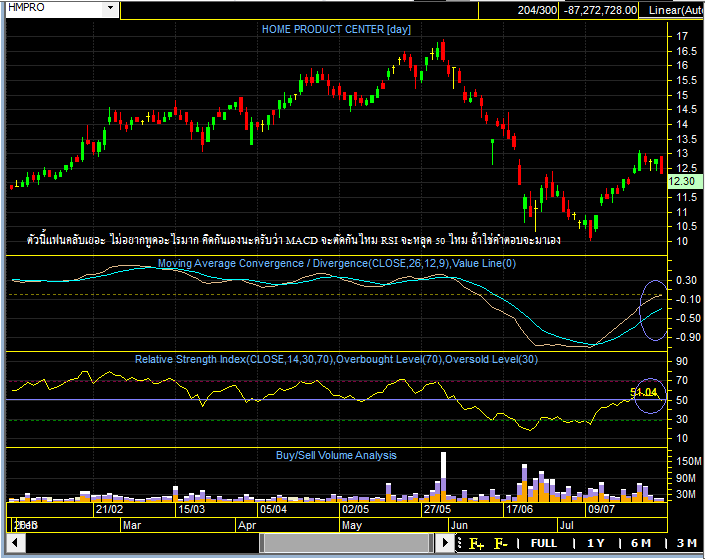Click the Apr month label
The width and height of the screenshot is (705, 559).
tap(247, 525)
